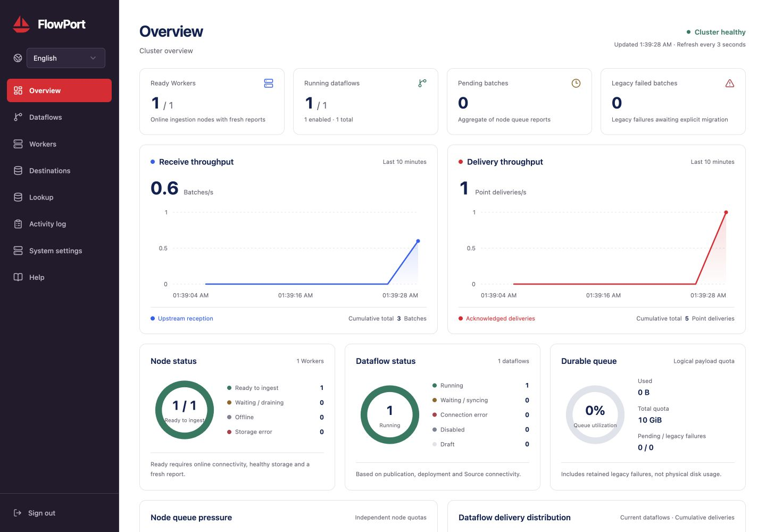766x532 pixels.
Task: Click the Ready to ingest legend row
Action: pos(276,388)
